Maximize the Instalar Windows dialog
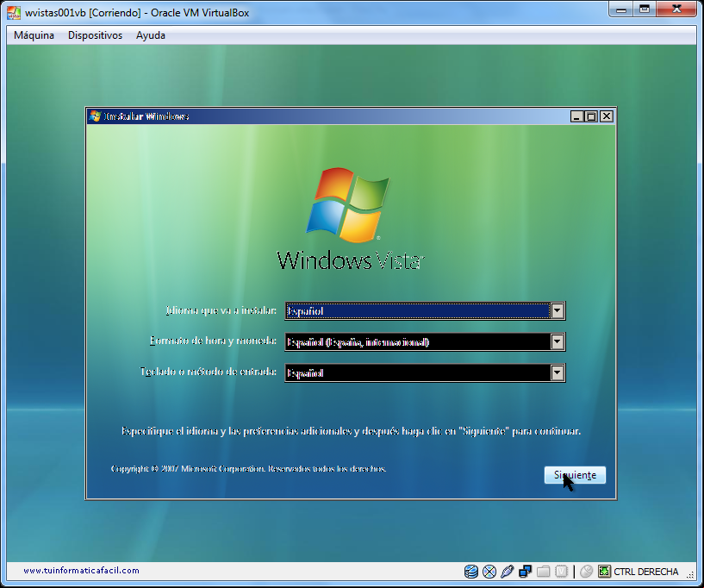Viewport: 704px width, 588px height. pos(591,116)
